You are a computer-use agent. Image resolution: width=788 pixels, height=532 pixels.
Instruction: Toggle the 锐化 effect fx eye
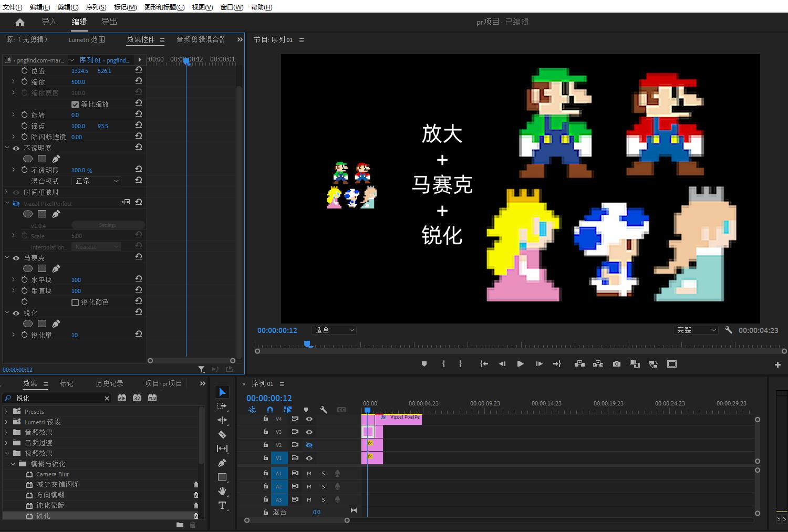coord(16,313)
